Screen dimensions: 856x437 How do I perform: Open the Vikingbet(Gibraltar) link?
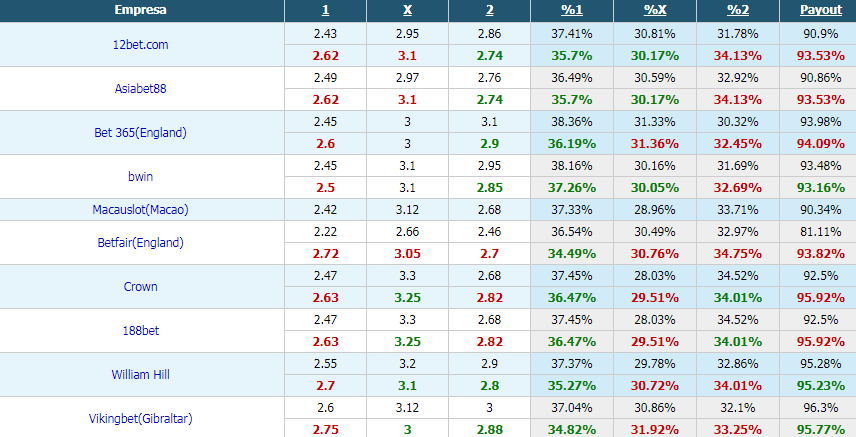tap(140, 419)
